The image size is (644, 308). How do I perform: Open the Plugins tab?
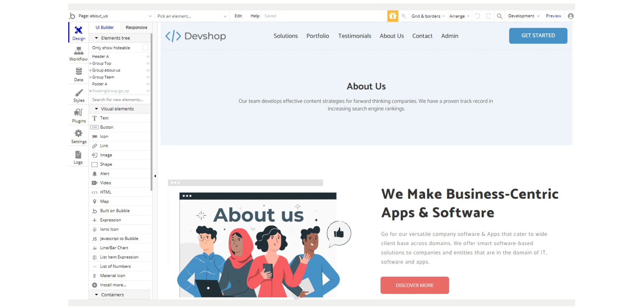pyautogui.click(x=78, y=116)
